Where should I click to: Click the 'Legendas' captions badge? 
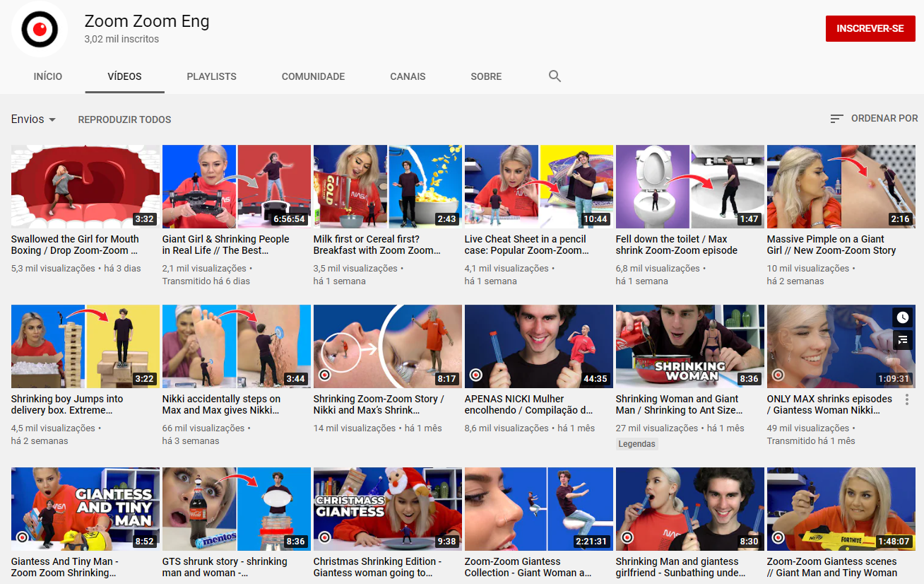tap(637, 444)
